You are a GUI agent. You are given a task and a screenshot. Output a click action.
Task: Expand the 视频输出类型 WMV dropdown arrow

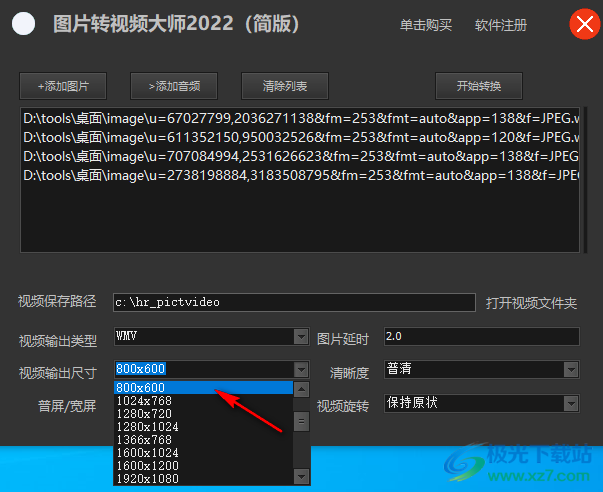point(301,337)
